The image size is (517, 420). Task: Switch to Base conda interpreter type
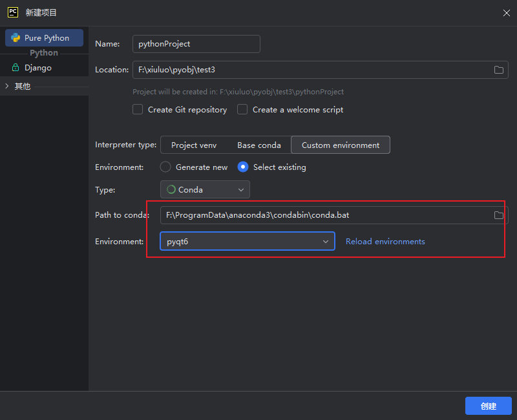[x=258, y=145]
